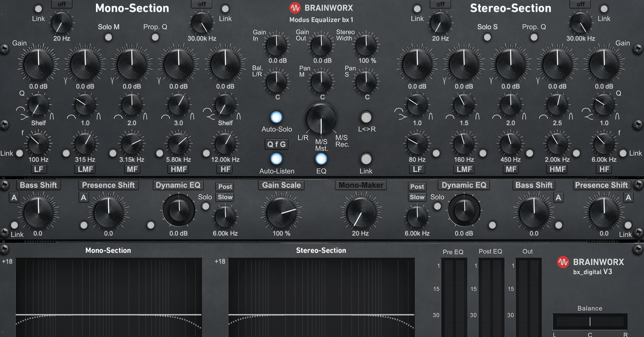
Task: Select the LMF band label in Mono-Section
Action: pos(85,169)
